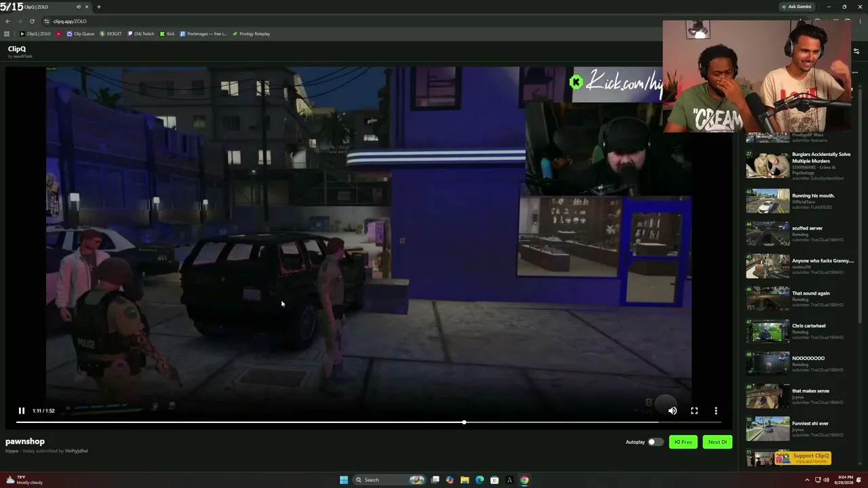Launch Copilot from the taskbar
The width and height of the screenshot is (868, 488).
click(450, 480)
